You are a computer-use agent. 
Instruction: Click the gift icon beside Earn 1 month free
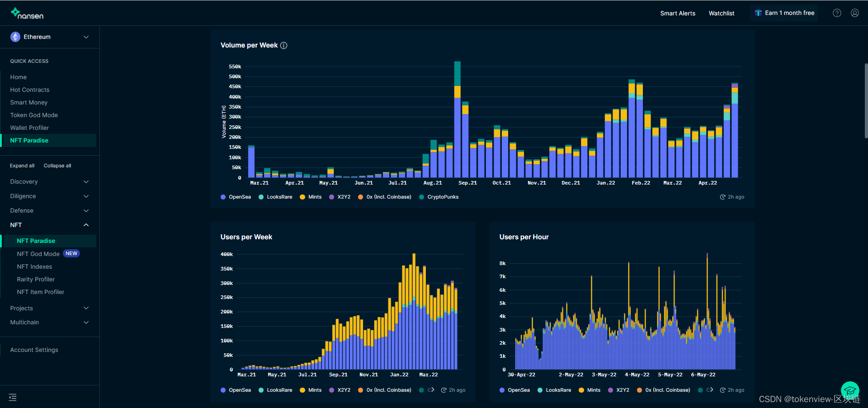coord(758,13)
